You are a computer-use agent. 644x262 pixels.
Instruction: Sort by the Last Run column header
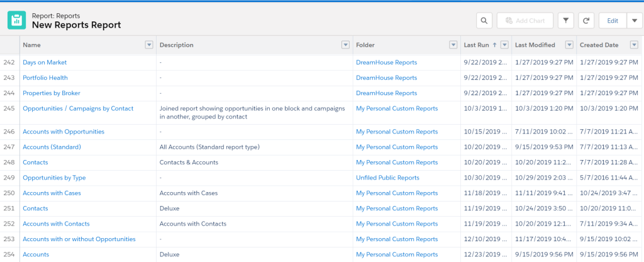478,45
